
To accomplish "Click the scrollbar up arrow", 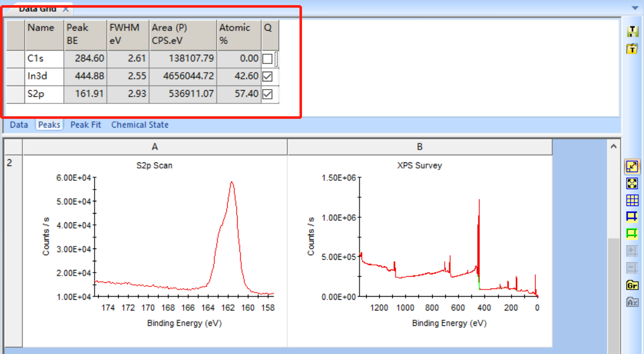I will click(614, 147).
